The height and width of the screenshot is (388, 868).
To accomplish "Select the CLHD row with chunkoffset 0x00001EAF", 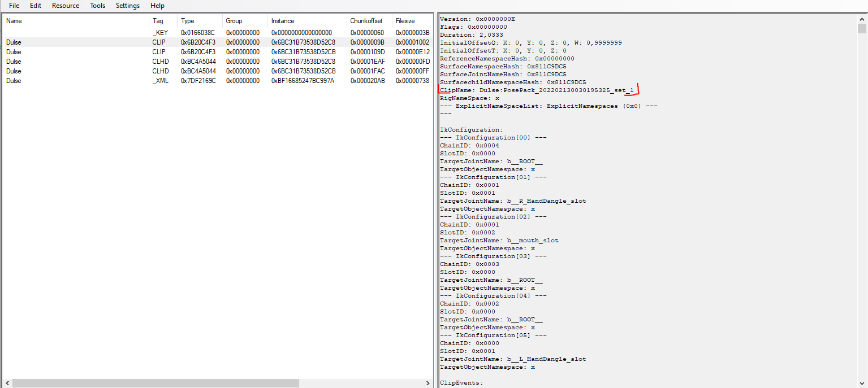I will point(218,62).
